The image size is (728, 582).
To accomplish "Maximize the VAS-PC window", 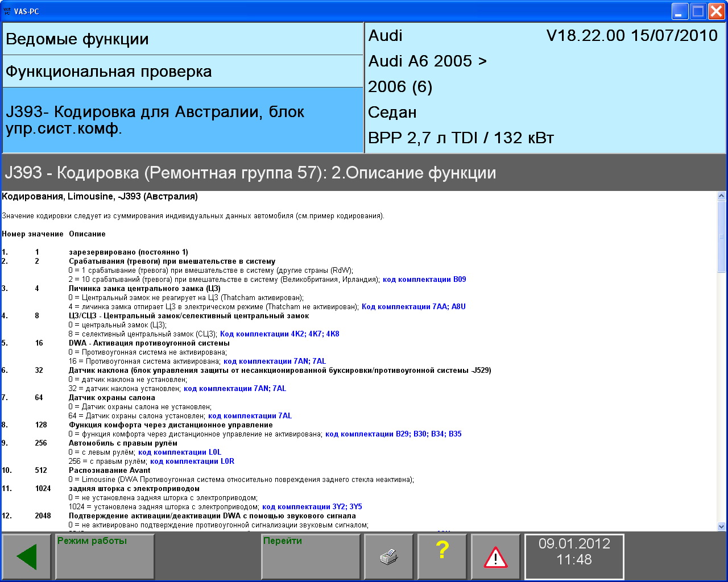I will pos(698,11).
